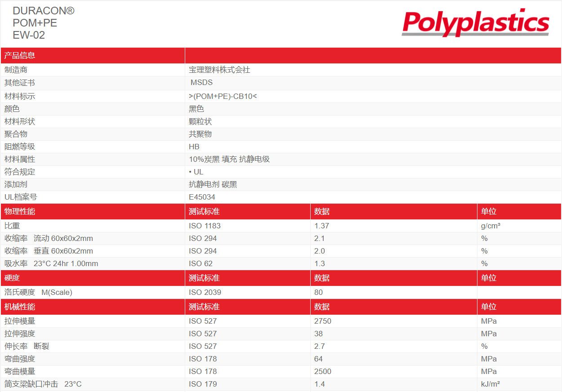Screen dimensions: 562x392
Task: Select tensile modulus value 2750
Action: tap(323, 321)
